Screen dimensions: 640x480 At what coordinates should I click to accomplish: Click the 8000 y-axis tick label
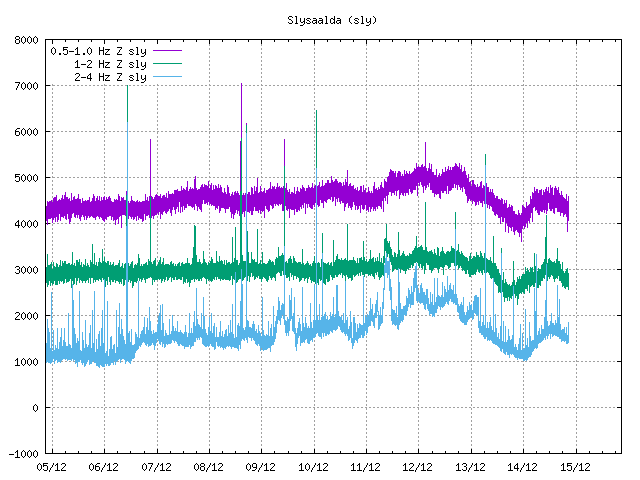coord(27,41)
